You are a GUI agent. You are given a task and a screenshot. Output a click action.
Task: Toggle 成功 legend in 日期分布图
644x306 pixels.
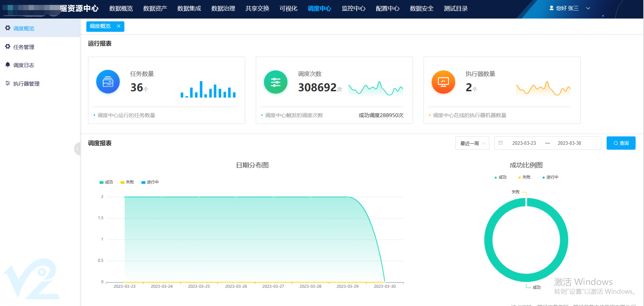(x=106, y=182)
